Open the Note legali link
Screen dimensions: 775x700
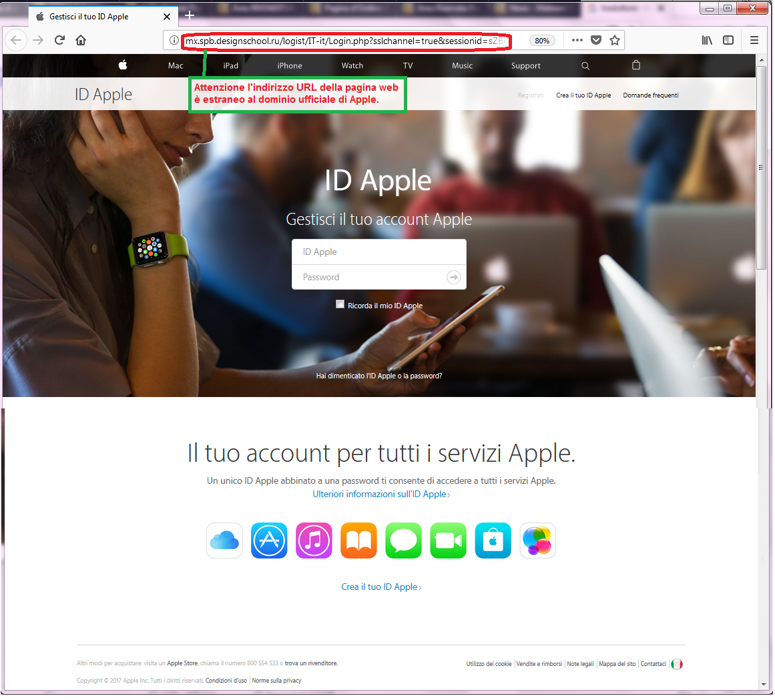pyautogui.click(x=581, y=665)
